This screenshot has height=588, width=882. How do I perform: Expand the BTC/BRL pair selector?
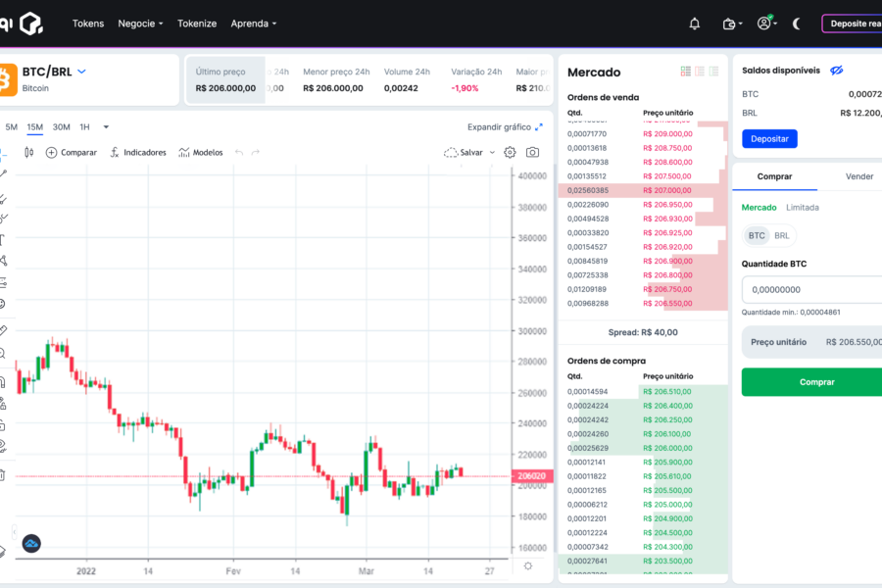[81, 72]
